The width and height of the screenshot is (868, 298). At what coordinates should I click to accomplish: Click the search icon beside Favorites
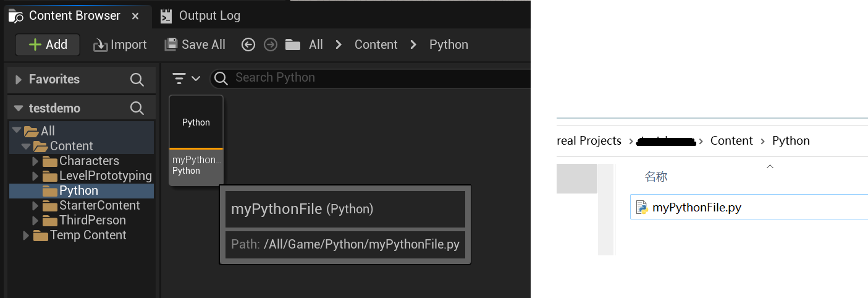pos(137,79)
